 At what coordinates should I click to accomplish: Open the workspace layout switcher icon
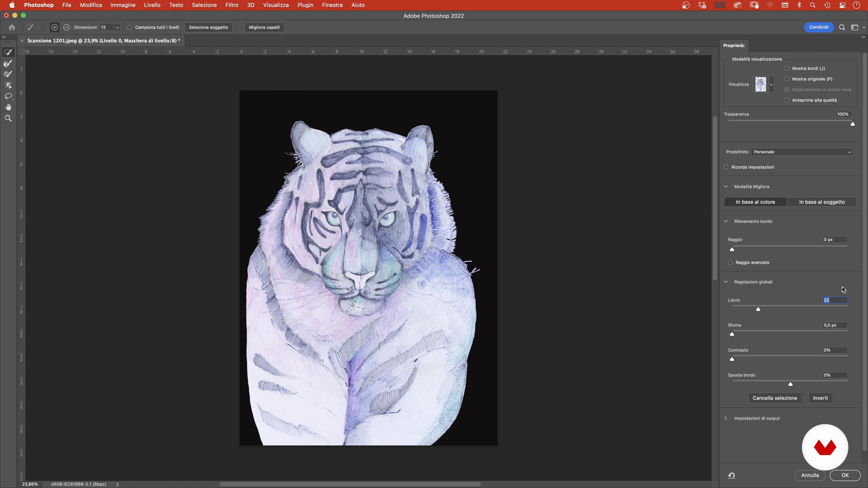[855, 27]
